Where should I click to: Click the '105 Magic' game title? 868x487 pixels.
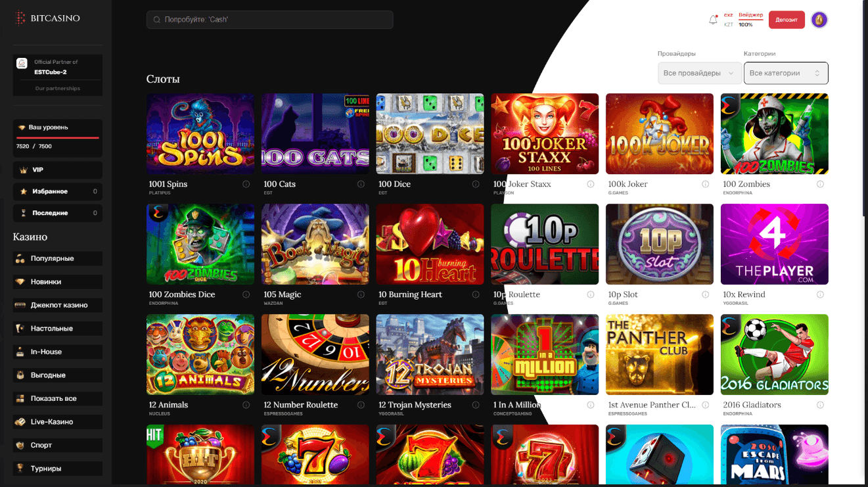pyautogui.click(x=283, y=294)
